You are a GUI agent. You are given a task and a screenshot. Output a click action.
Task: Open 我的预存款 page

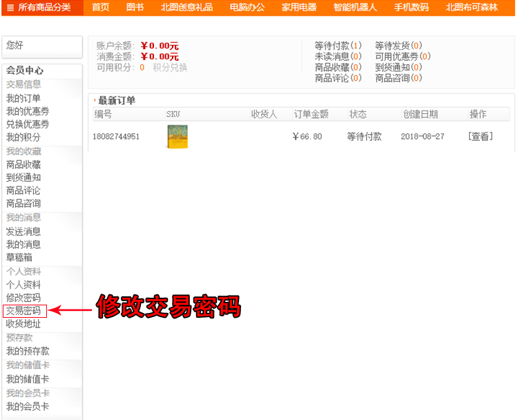[x=28, y=351]
